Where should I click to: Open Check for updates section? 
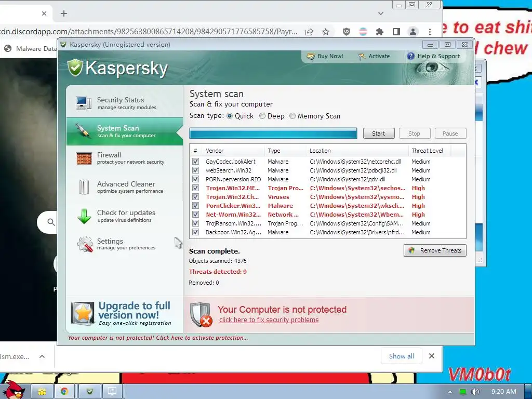[125, 216]
